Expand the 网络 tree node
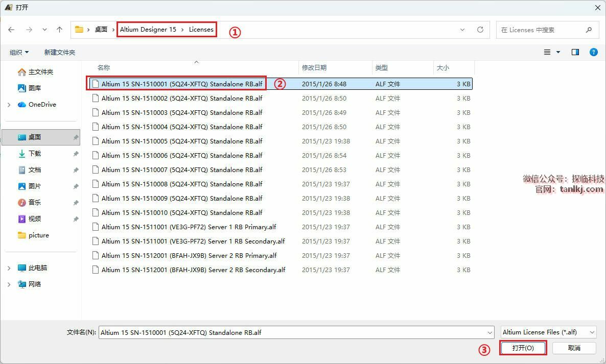Image resolution: width=606 pixels, height=364 pixels. point(9,284)
